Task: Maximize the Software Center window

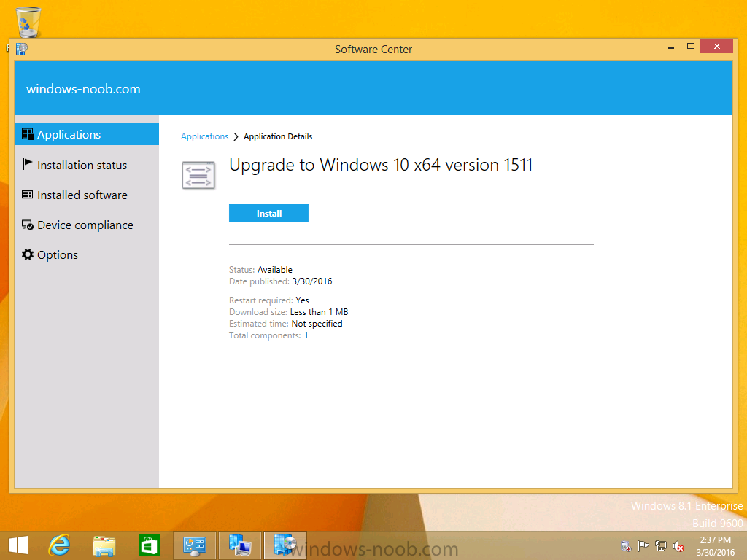Action: pos(691,47)
